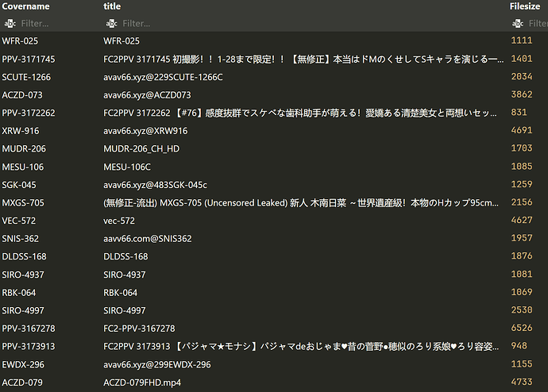Select the DLDSS-168 title cell
The width and height of the screenshot is (548, 392).
pyautogui.click(x=125, y=256)
